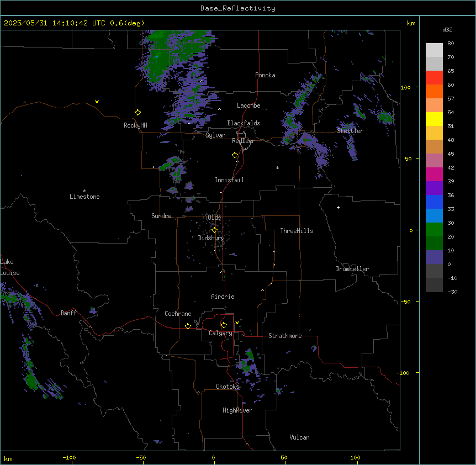Screen dimensions: 476x465
Task: Click the Limestone label
Action: (x=84, y=197)
